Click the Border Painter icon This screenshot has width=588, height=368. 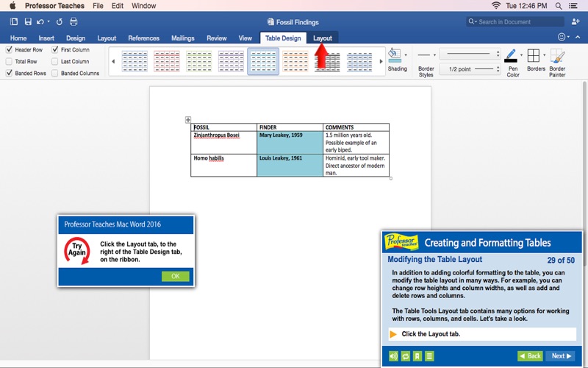(x=557, y=56)
